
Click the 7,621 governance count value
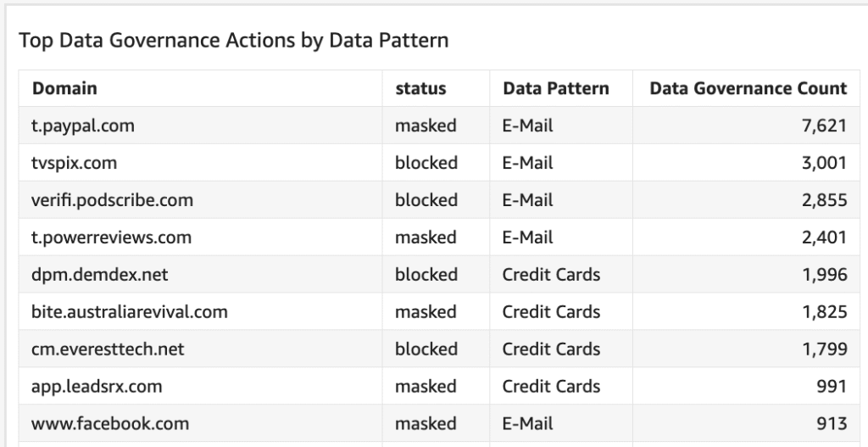(x=825, y=126)
